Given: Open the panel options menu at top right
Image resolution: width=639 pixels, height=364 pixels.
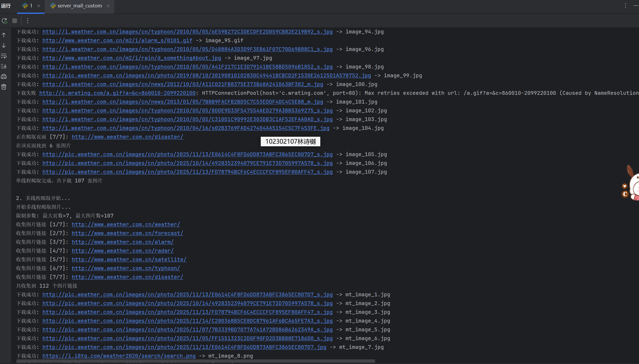Looking at the screenshot, I should (625, 6).
